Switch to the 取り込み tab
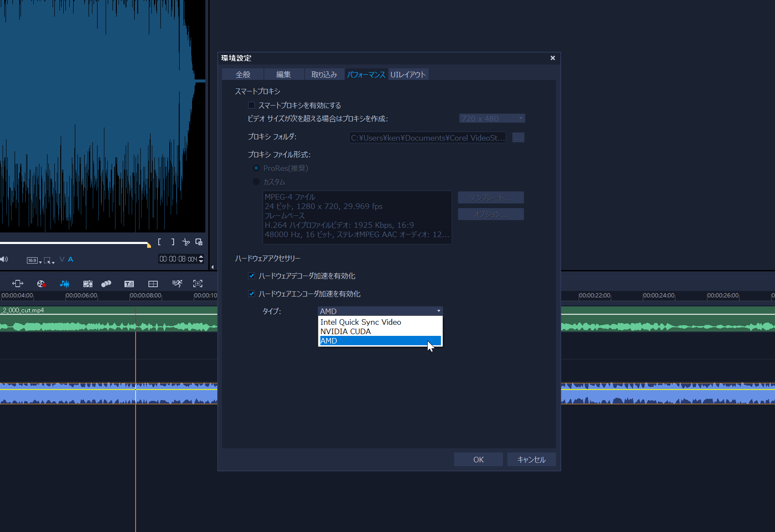Viewport: 775px width, 532px height. pos(324,74)
